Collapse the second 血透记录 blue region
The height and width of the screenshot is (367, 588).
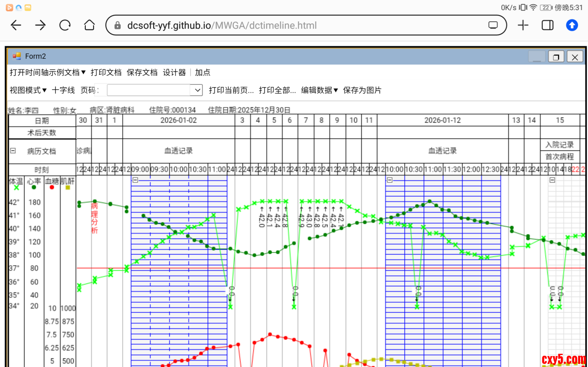389,180
